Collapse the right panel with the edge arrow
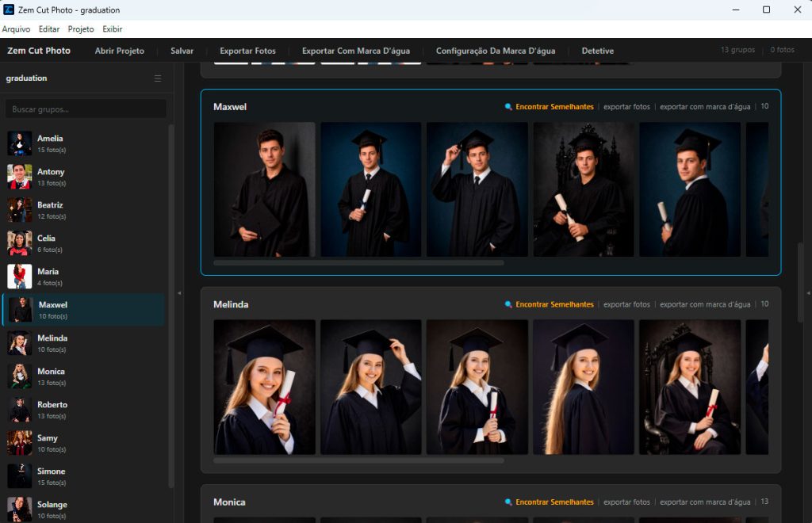The height and width of the screenshot is (523, 812). pos(808,292)
